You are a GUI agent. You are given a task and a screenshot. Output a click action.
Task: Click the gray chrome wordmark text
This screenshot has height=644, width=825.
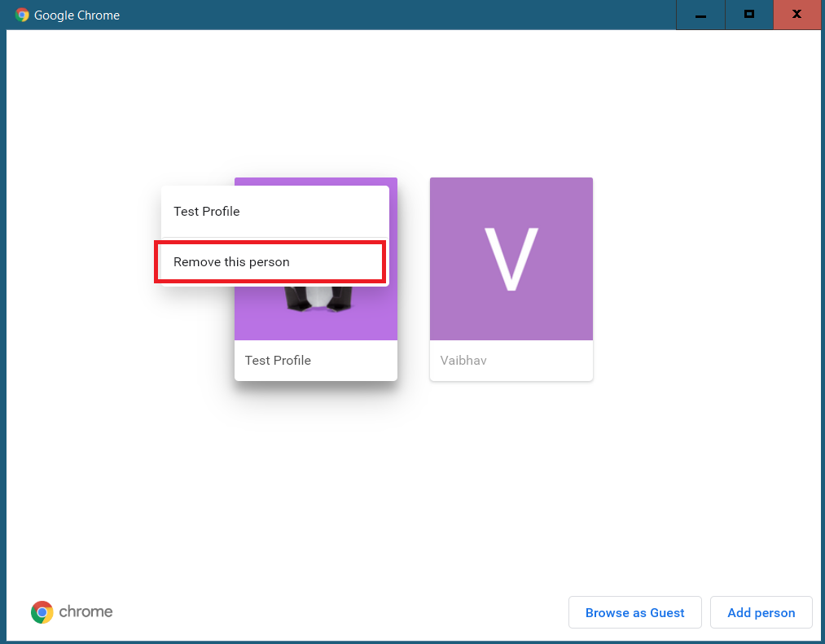point(86,611)
